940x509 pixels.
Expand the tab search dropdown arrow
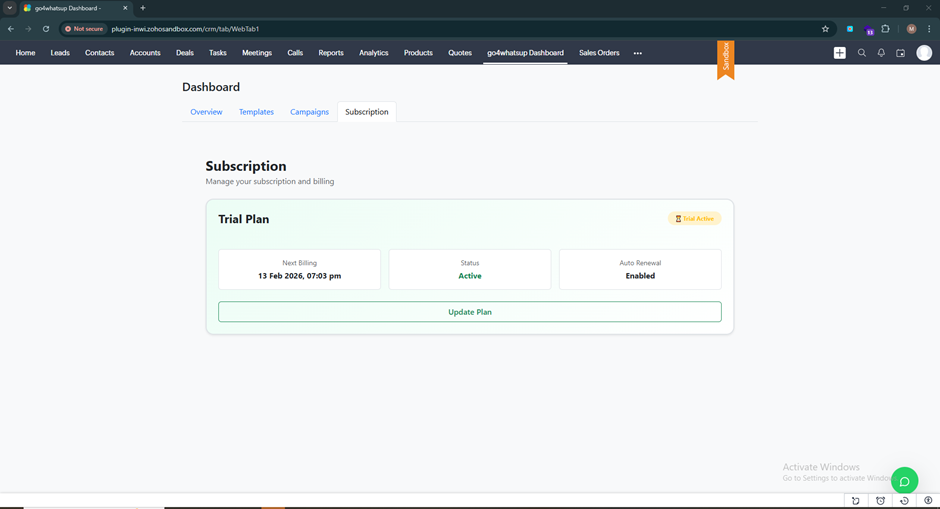10,8
